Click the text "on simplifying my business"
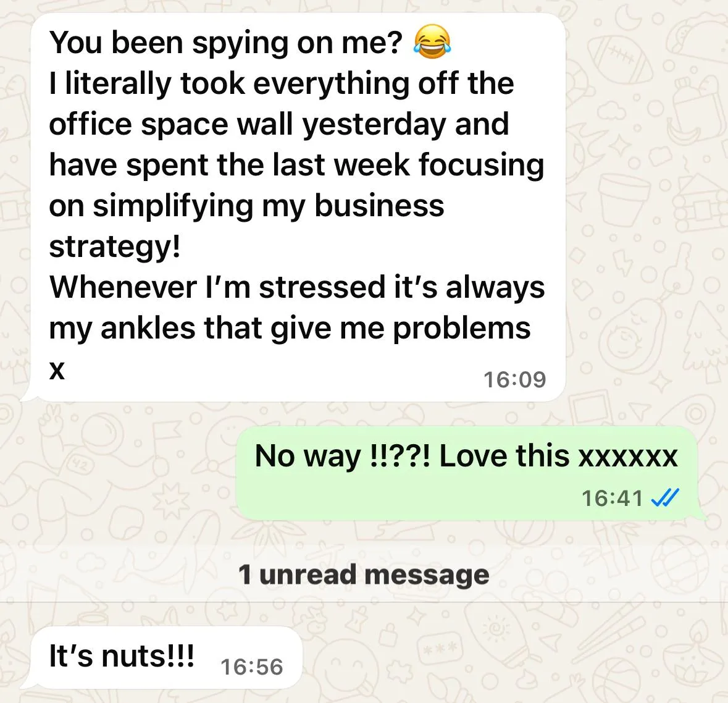728x703 pixels. (246, 206)
